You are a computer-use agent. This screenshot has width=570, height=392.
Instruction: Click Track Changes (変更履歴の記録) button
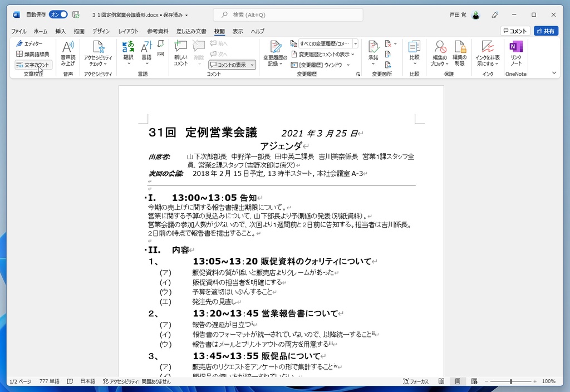tap(275, 53)
